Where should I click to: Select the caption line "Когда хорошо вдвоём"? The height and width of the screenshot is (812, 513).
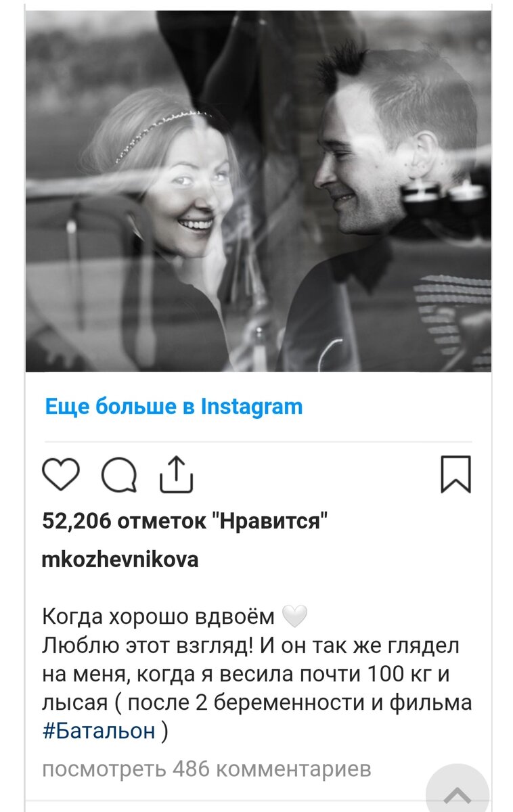[x=159, y=617]
